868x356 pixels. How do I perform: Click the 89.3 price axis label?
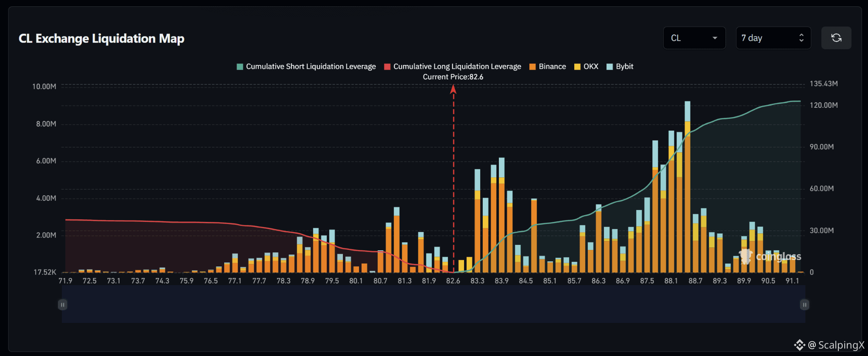(x=720, y=281)
